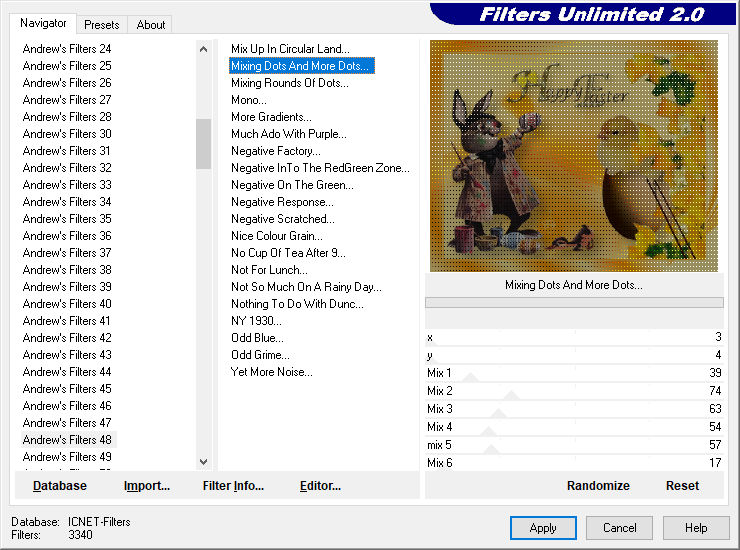Adjust the Mix 6 slider
The height and width of the screenshot is (550, 740).
pos(574,462)
